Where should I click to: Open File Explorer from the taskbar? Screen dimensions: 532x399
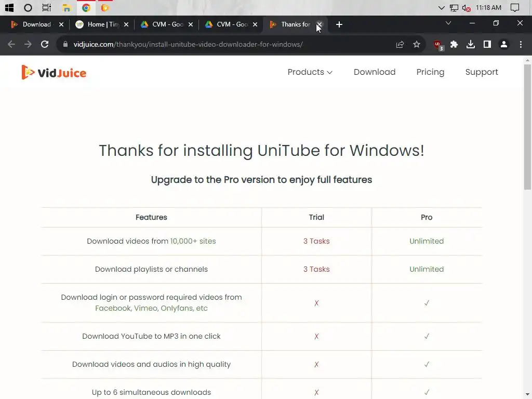click(x=66, y=7)
